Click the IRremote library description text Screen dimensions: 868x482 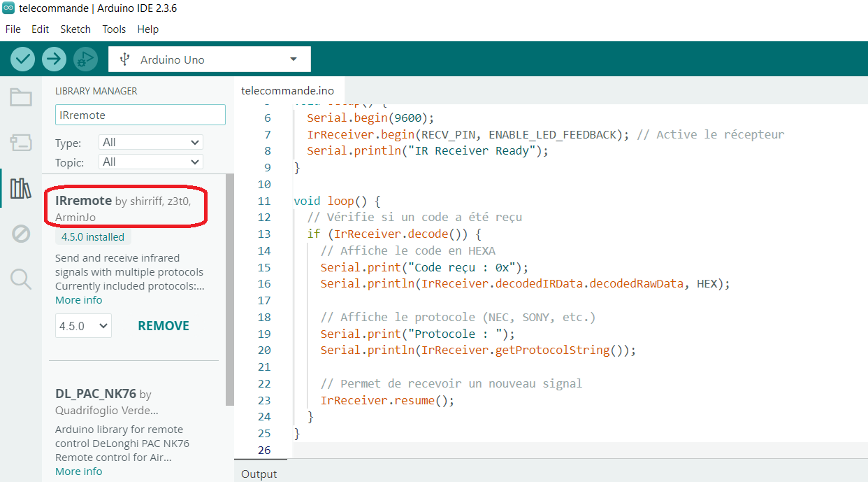(x=130, y=272)
